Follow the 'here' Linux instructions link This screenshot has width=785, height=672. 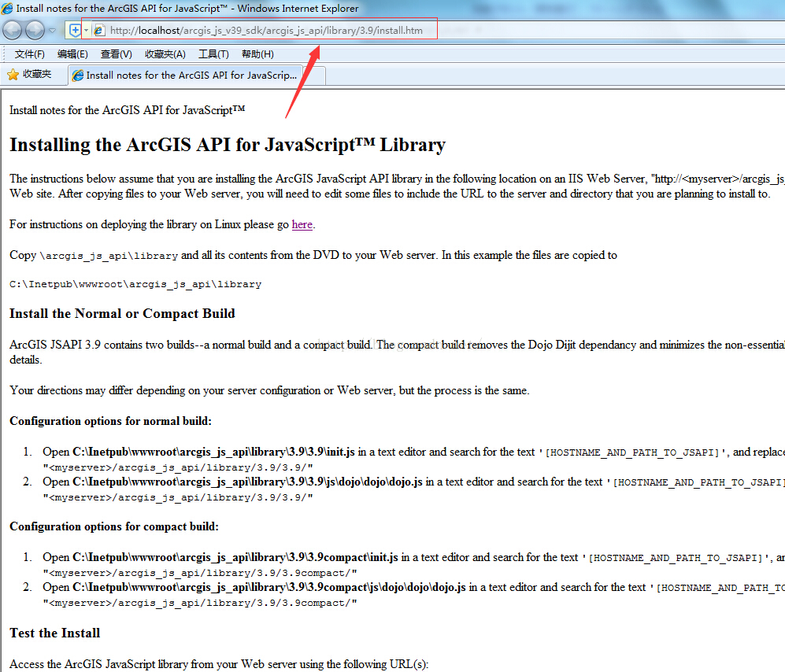[302, 224]
